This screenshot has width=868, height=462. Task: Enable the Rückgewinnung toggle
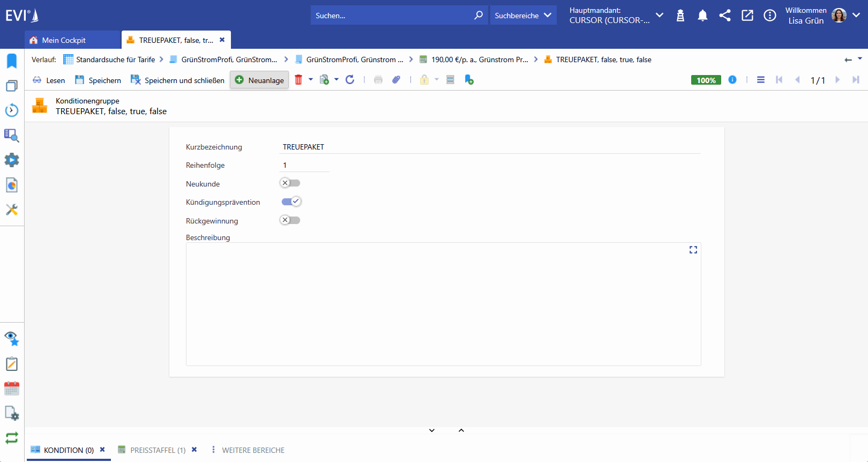tap(290, 220)
